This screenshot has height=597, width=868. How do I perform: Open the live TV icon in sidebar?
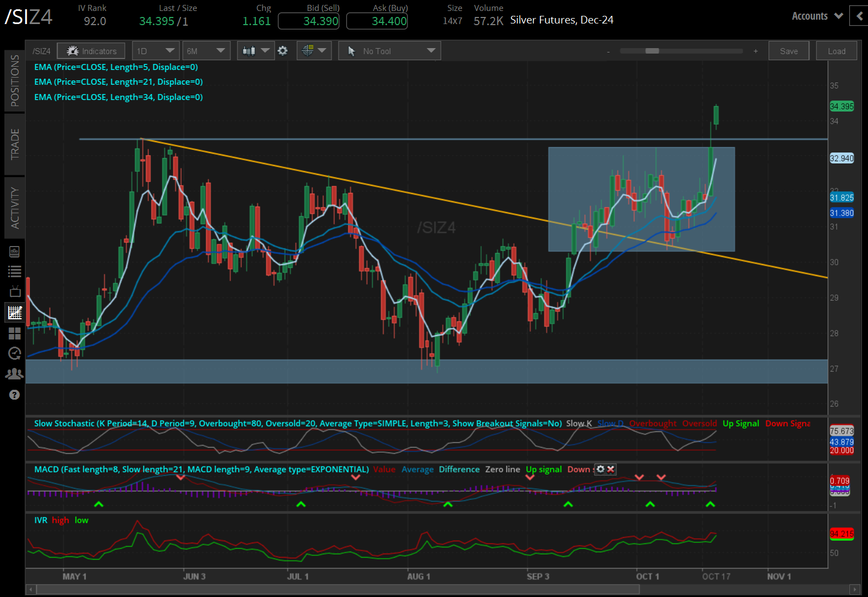point(15,291)
